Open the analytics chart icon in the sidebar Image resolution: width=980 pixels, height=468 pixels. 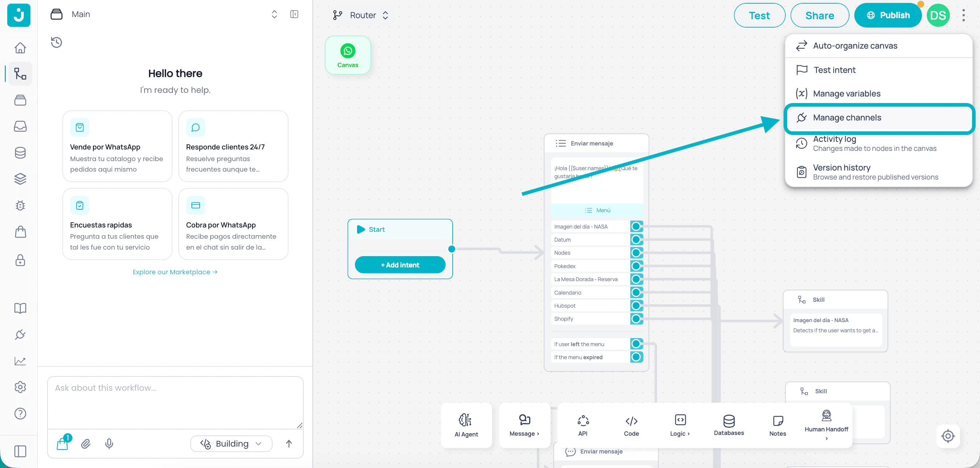(20, 361)
